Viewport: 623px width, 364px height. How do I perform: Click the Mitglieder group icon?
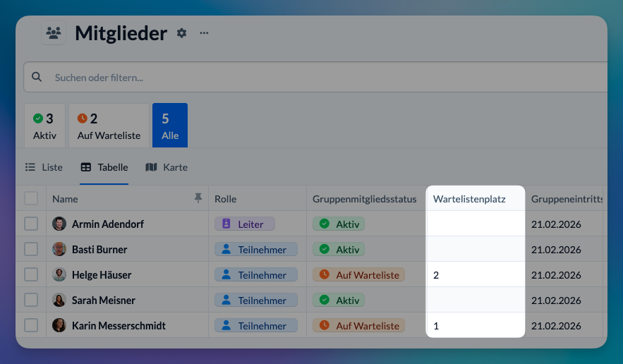pyautogui.click(x=54, y=32)
